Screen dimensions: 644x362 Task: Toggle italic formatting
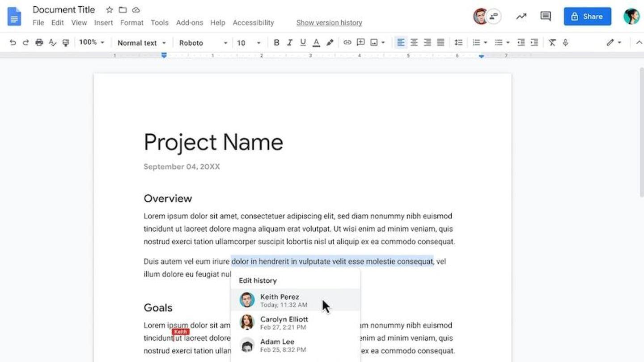[x=289, y=43]
